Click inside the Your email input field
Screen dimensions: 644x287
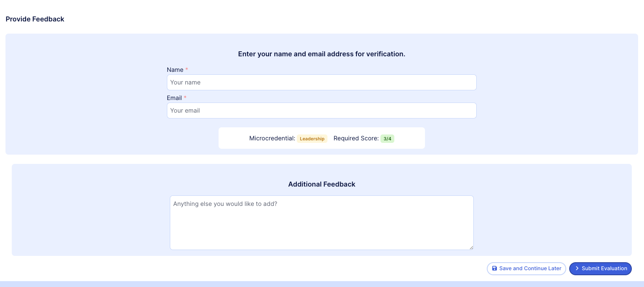322,111
